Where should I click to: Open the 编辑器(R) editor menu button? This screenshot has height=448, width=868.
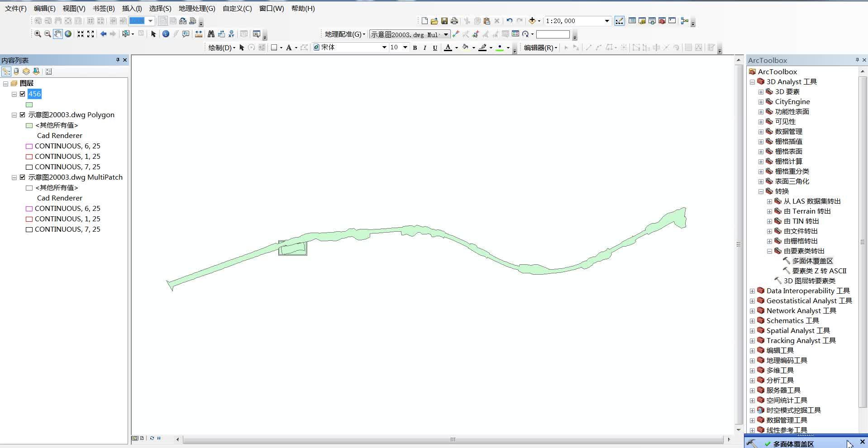(540, 48)
